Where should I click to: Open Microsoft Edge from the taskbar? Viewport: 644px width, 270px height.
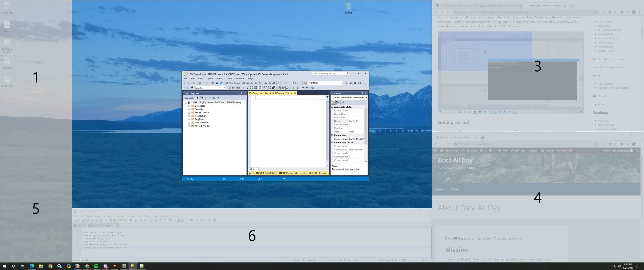pyautogui.click(x=32, y=266)
